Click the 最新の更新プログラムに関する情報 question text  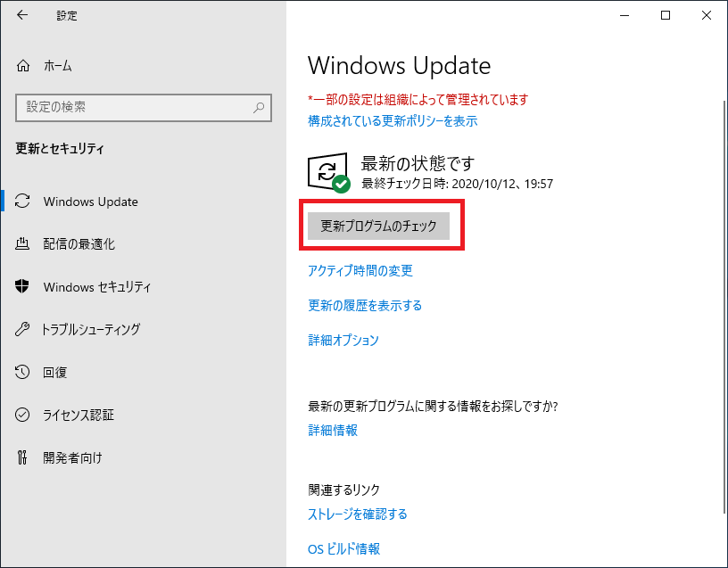(x=433, y=407)
